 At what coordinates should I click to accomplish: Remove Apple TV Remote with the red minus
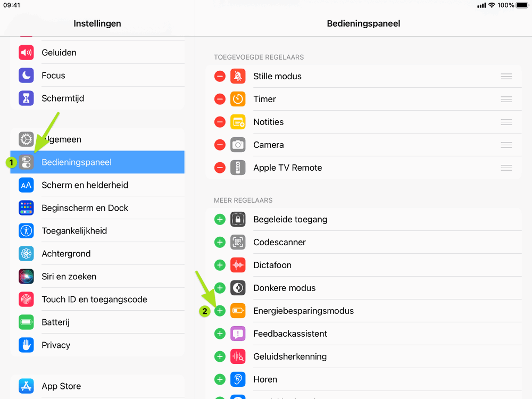[220, 168]
